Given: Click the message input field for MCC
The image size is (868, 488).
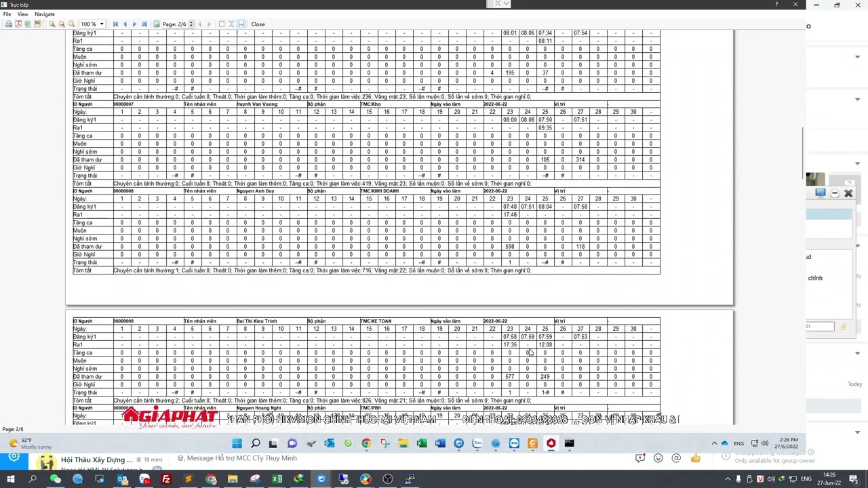Looking at the screenshot, I should point(400,458).
